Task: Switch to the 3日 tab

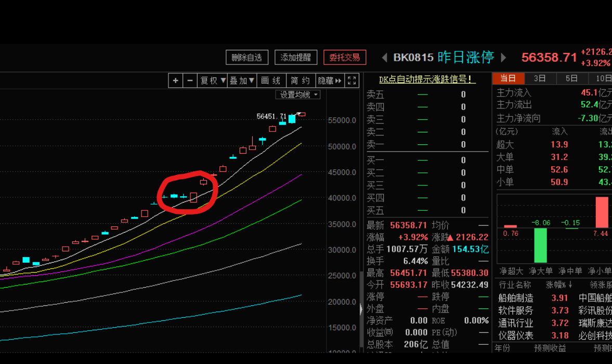Action: tap(540, 78)
